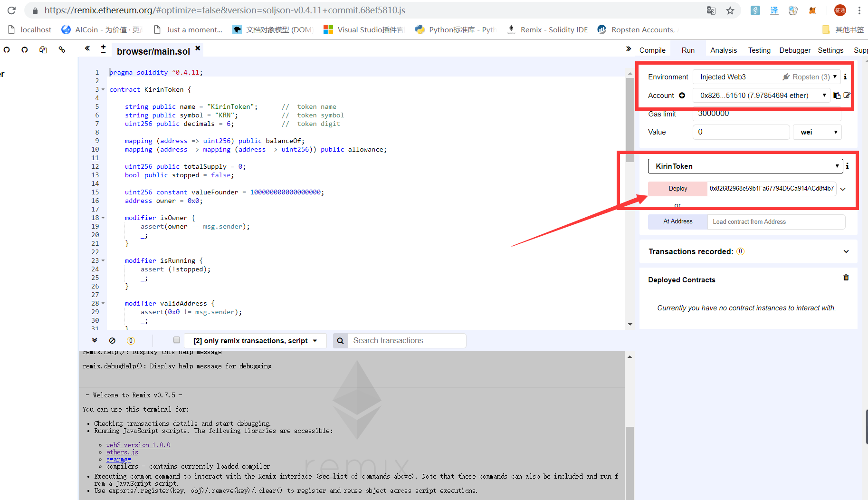Click the copy files icon in the file explorer toolbar
The height and width of the screenshot is (500, 868).
click(43, 49)
